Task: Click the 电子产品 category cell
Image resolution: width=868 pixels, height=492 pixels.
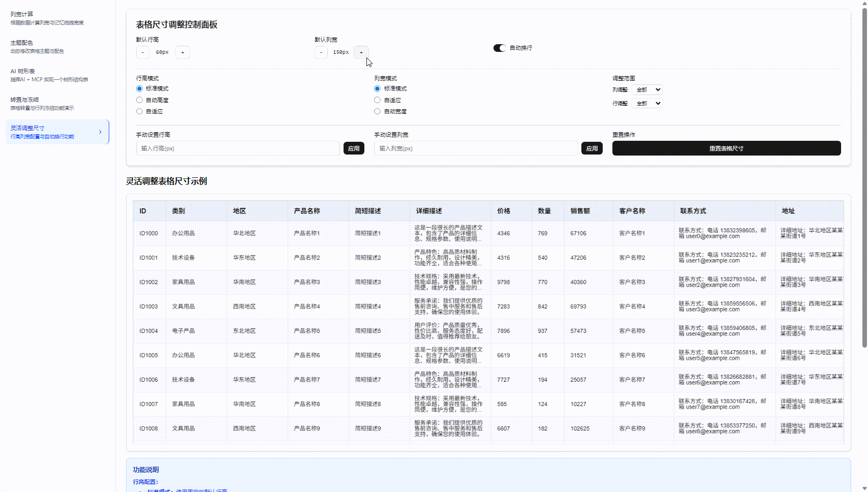Action: click(x=196, y=331)
